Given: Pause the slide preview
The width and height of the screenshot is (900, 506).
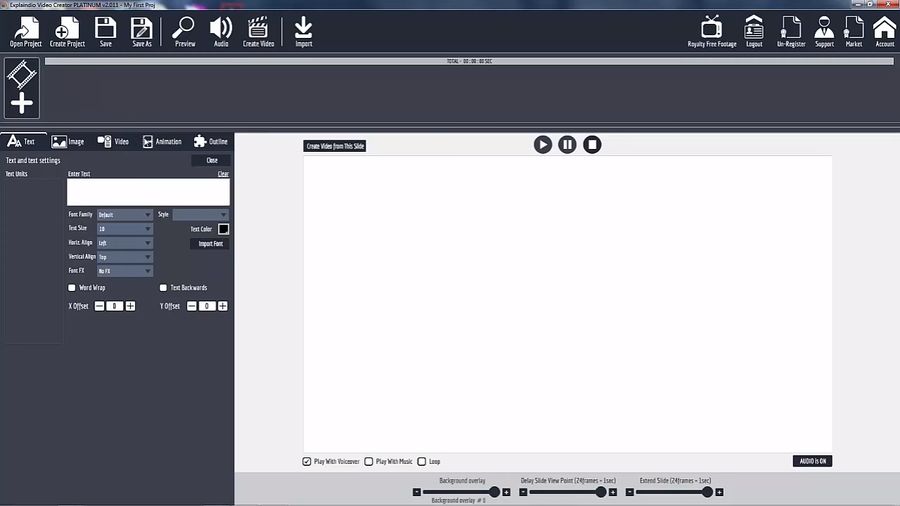Looking at the screenshot, I should [x=567, y=145].
